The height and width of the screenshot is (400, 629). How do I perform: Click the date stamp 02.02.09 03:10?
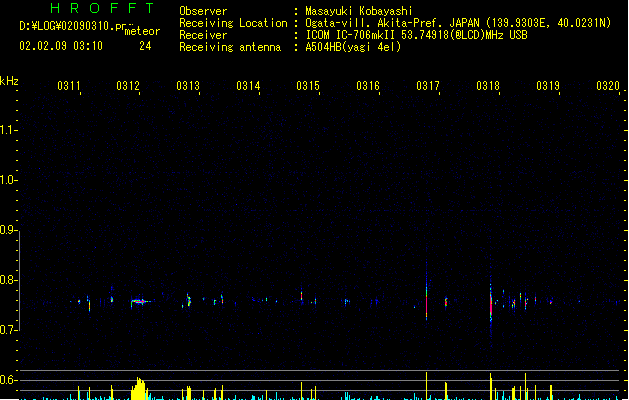(61, 46)
